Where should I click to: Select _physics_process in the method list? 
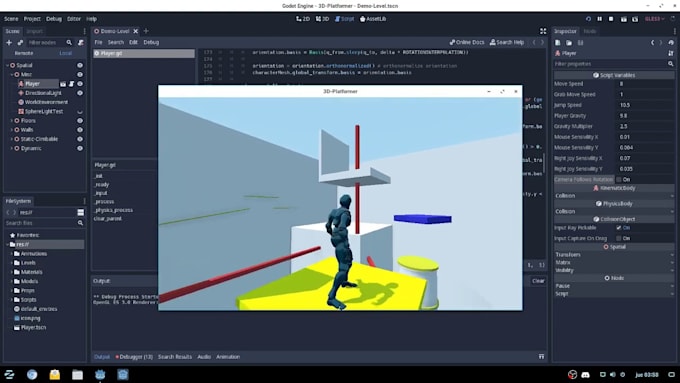(114, 210)
